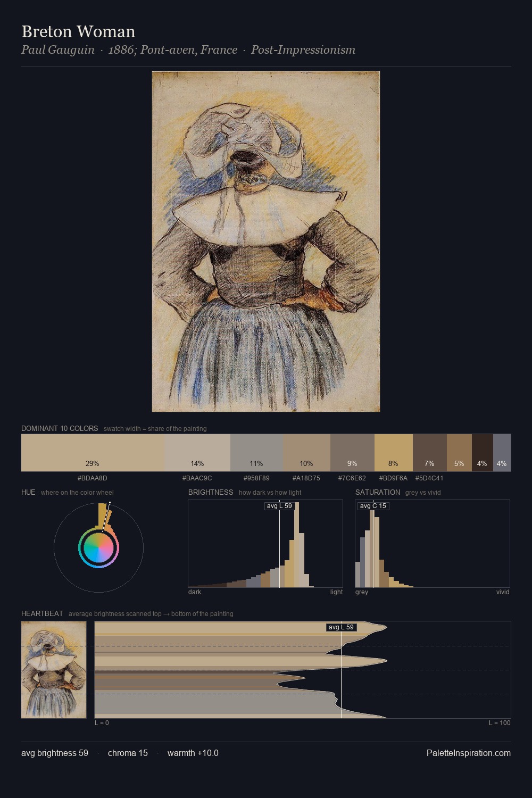Screen dimensions: 532x798
Task: Open the small painting thumbnail beside Heartbeat chart
Action: coord(54,670)
